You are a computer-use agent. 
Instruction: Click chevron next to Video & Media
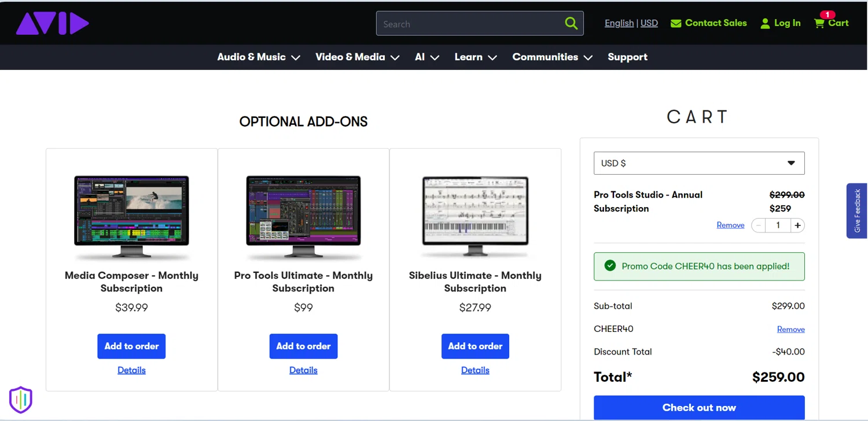(x=395, y=58)
